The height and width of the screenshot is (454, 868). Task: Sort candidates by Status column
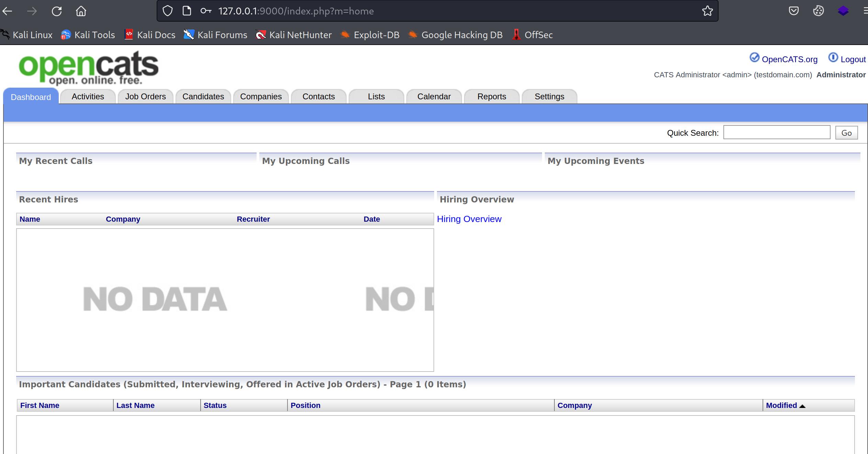pyautogui.click(x=215, y=406)
